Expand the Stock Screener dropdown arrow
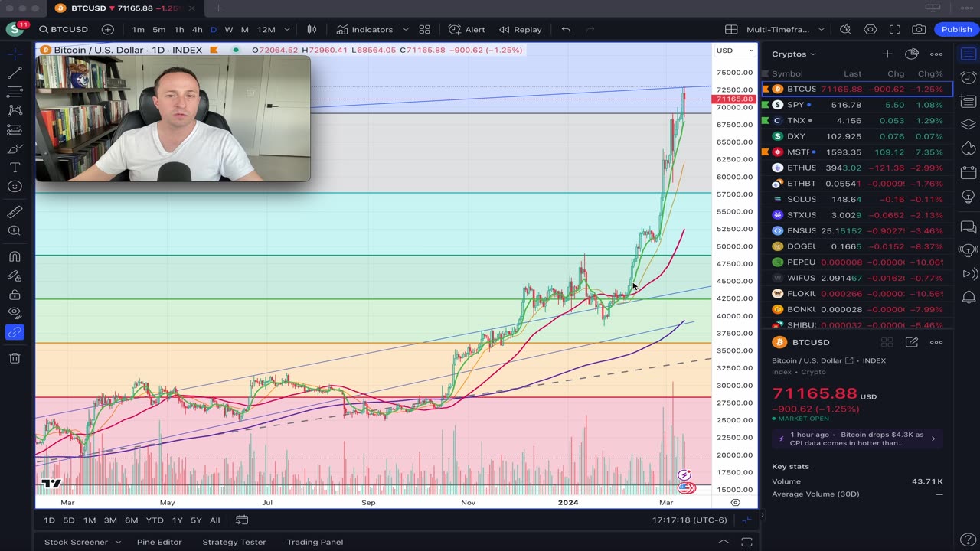This screenshot has height=551, width=980. click(118, 542)
